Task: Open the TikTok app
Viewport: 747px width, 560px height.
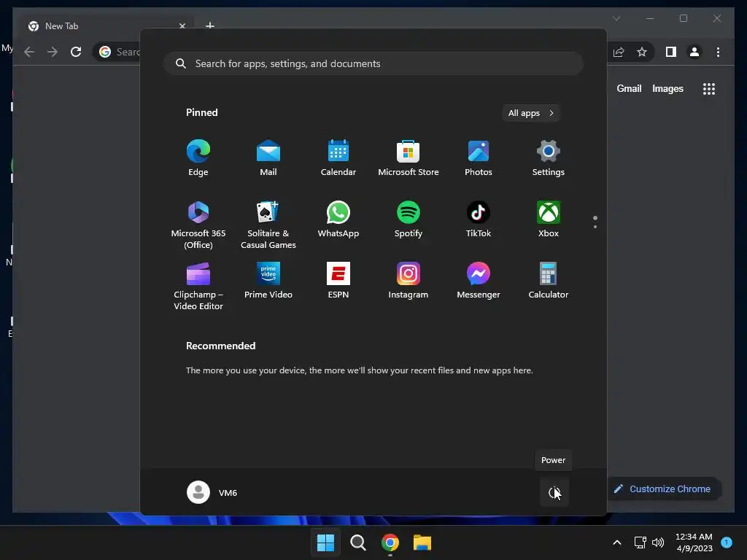Action: (x=479, y=219)
